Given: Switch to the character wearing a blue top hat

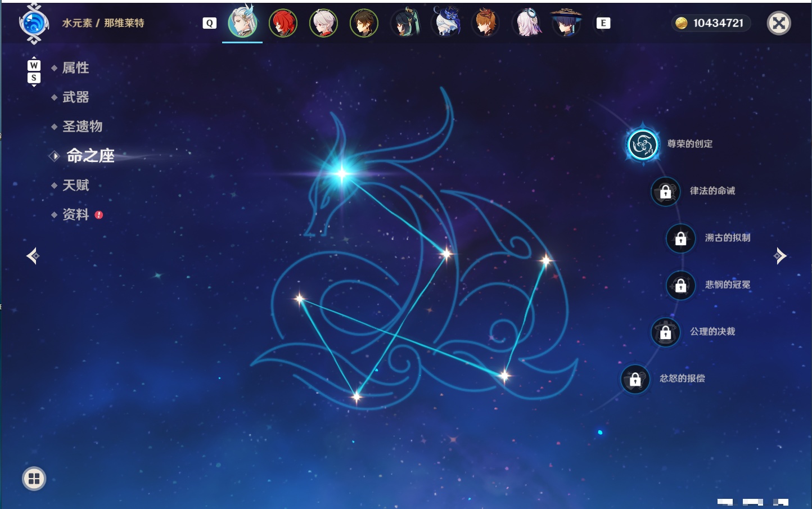Looking at the screenshot, I should [x=445, y=22].
